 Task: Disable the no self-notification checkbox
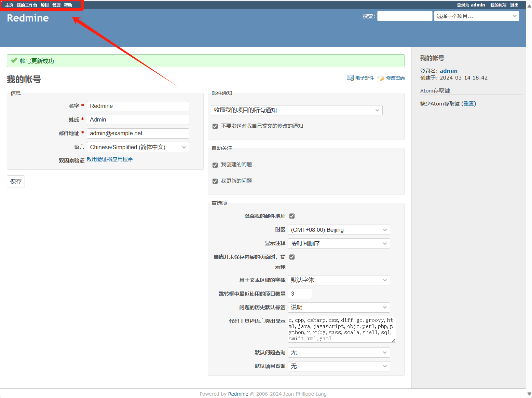[215, 126]
